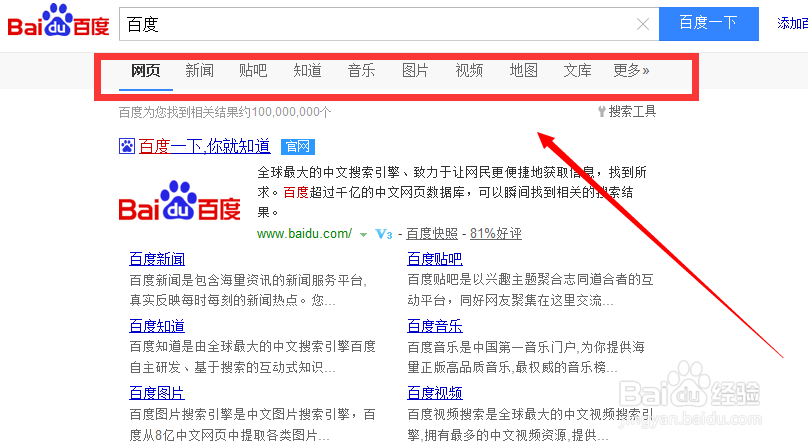Click the 官网 badge
Screen dimensions: 808x447
[298, 147]
